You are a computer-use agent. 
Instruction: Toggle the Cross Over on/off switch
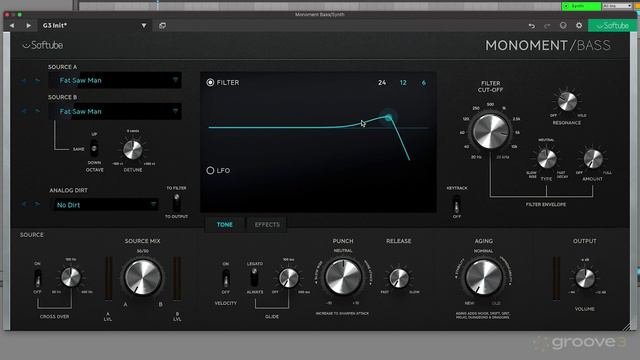(38, 278)
